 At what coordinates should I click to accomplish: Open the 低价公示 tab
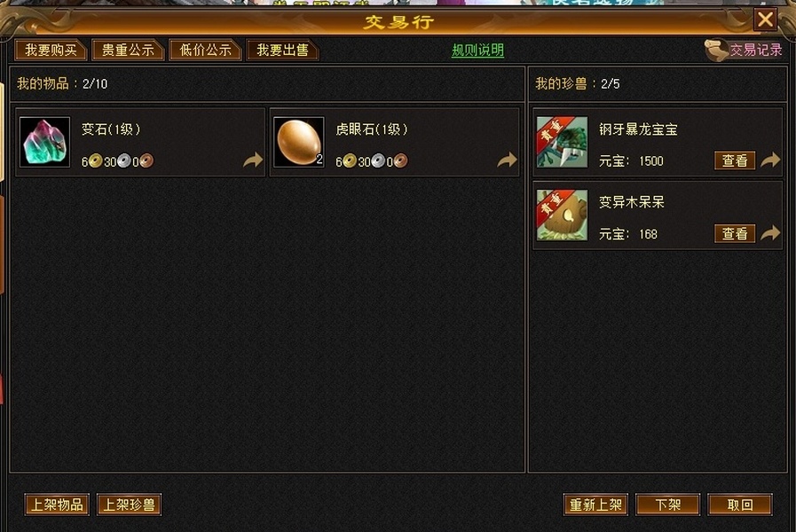205,50
